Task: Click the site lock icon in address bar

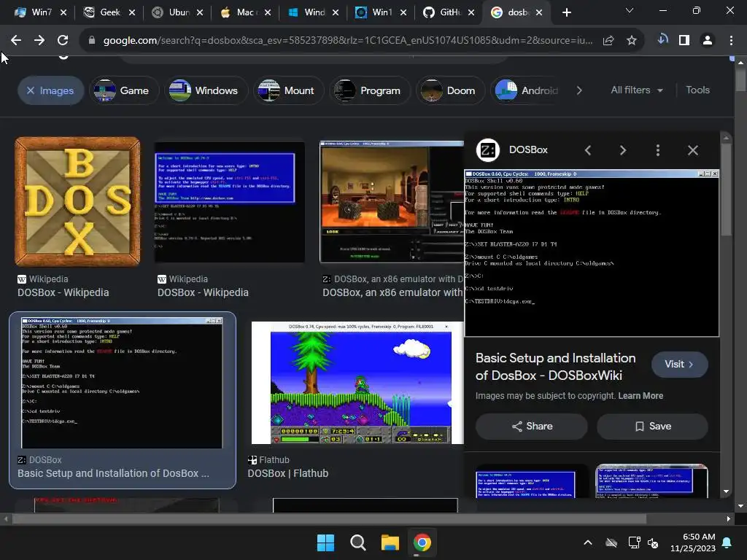Action: click(x=92, y=41)
